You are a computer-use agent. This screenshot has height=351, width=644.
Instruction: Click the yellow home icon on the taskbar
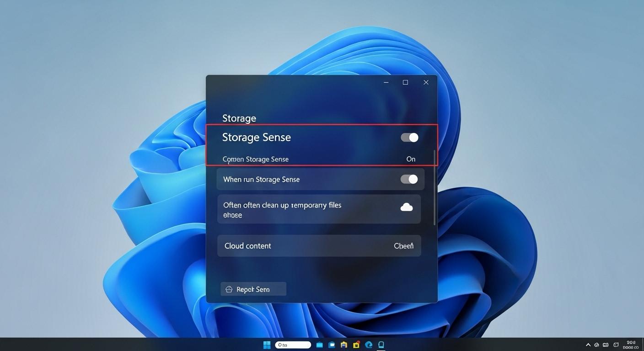click(343, 345)
